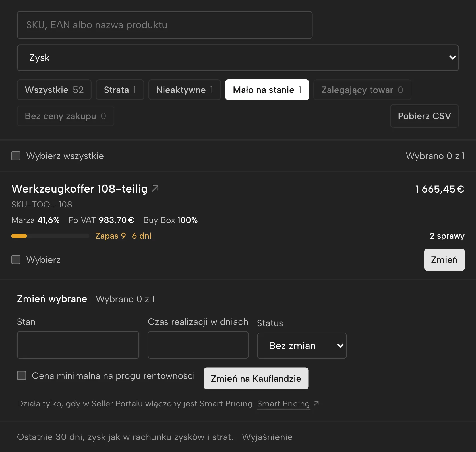This screenshot has height=452, width=476.
Task: Select the Mało na stanie filter
Action: point(267,90)
